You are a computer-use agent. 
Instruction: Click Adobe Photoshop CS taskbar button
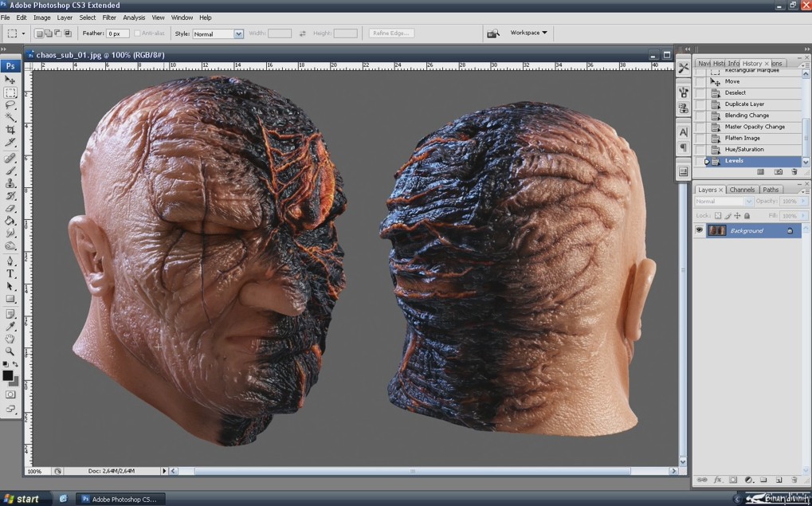pos(120,500)
